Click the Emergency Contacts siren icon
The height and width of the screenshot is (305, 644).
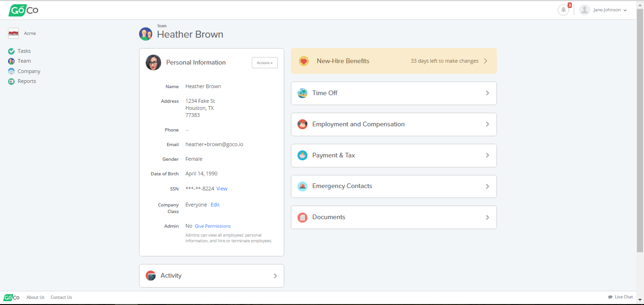tap(302, 186)
